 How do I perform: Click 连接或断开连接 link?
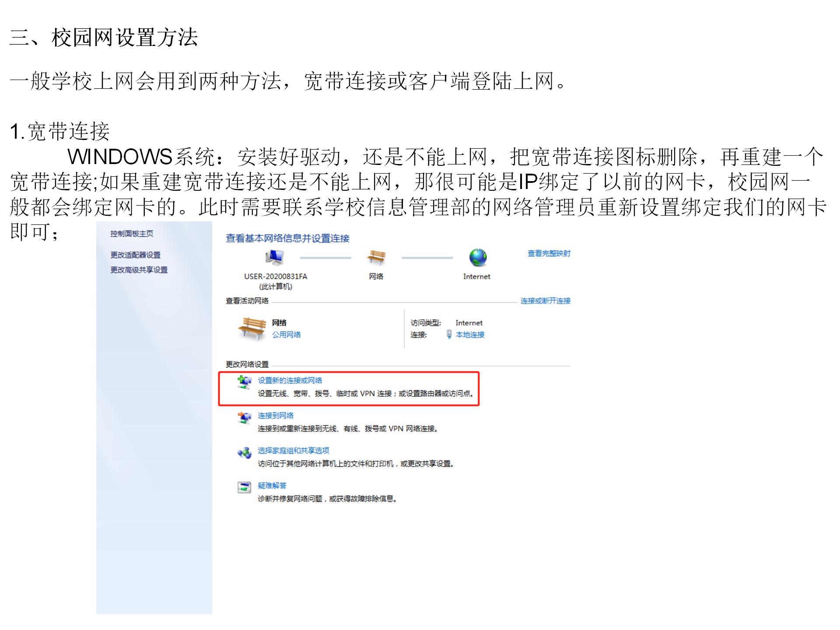tap(546, 301)
